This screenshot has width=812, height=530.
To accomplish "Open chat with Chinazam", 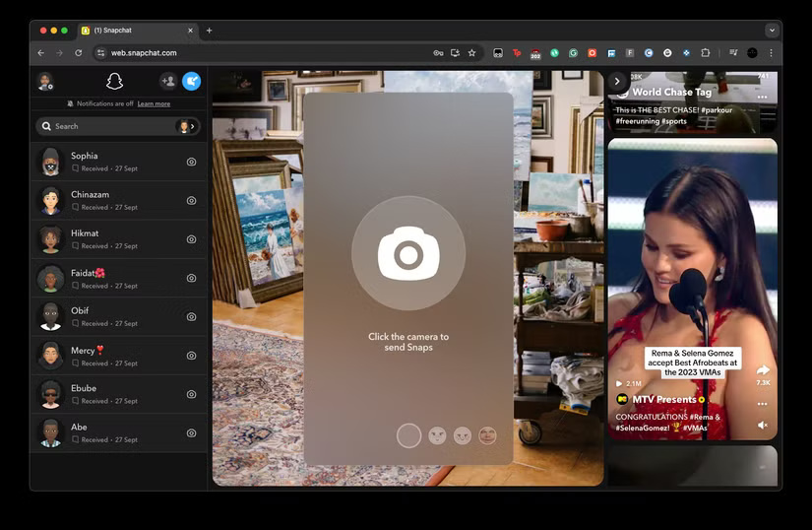I will (119, 201).
